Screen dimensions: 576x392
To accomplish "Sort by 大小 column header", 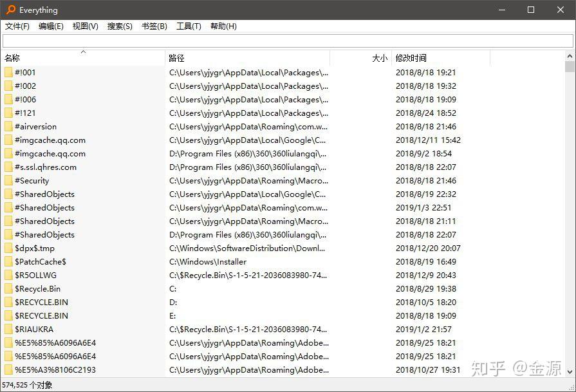I will point(361,58).
